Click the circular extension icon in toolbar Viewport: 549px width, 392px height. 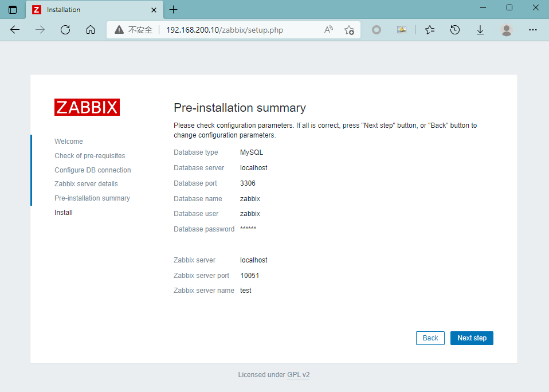tap(377, 30)
